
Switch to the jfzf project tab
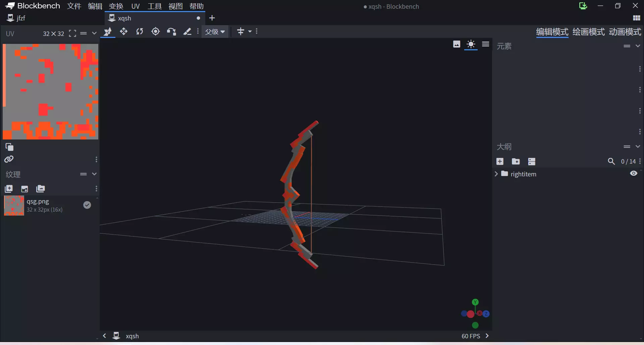pyautogui.click(x=53, y=18)
